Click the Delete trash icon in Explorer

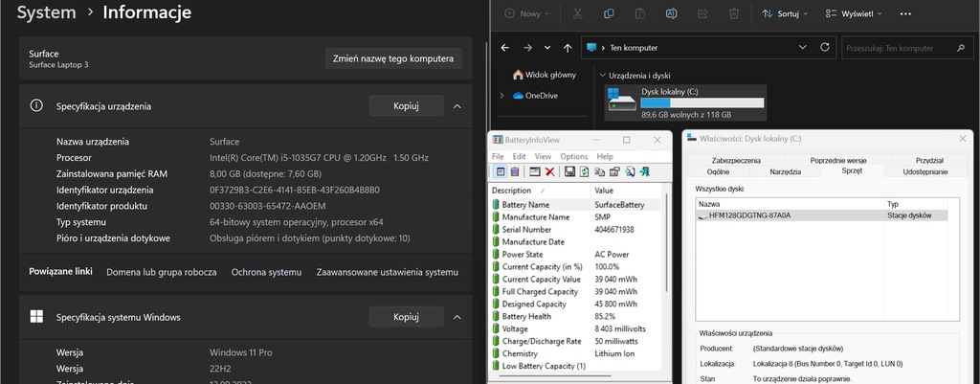[x=734, y=13]
